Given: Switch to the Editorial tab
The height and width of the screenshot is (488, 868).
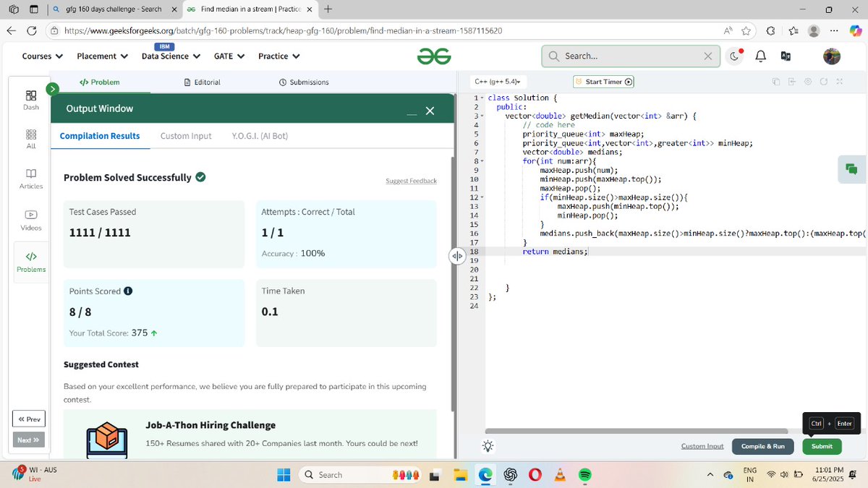Looking at the screenshot, I should tap(203, 82).
